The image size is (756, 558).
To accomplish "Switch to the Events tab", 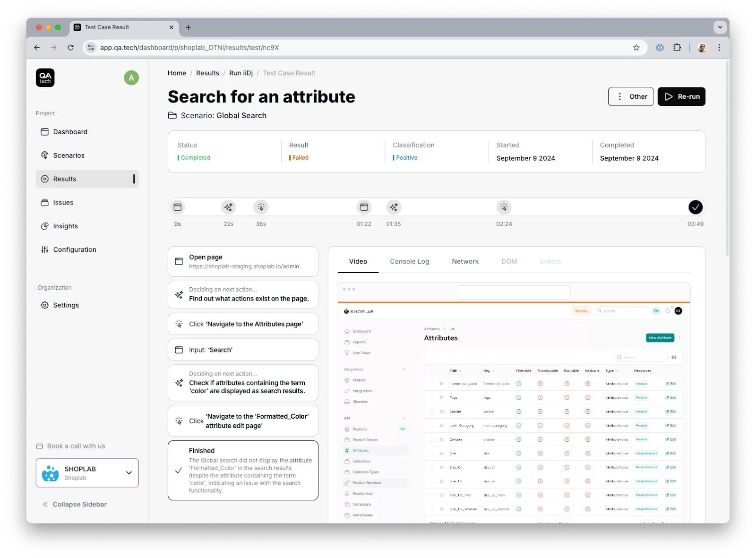I will click(550, 261).
